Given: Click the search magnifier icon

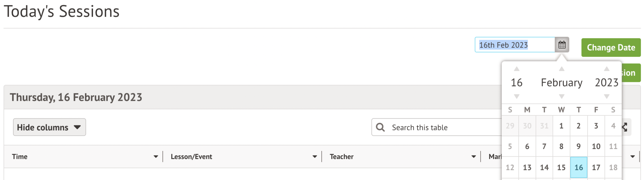Looking at the screenshot, I should (380, 127).
